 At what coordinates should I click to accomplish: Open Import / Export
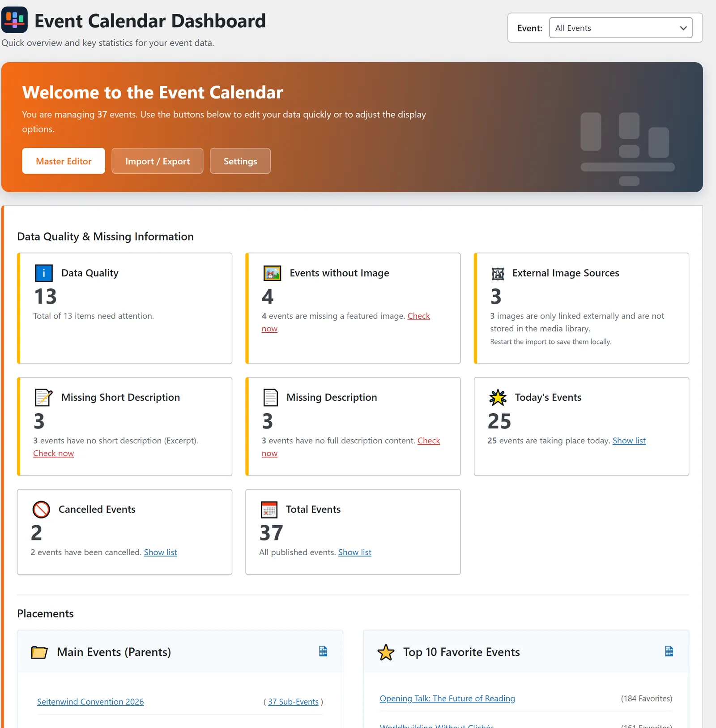(158, 161)
